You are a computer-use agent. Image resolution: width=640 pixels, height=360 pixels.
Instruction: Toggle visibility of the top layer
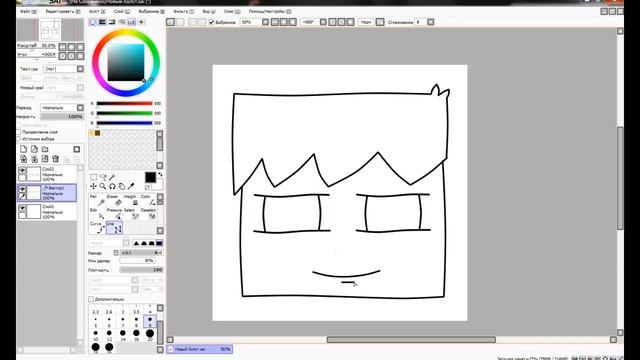(22, 170)
